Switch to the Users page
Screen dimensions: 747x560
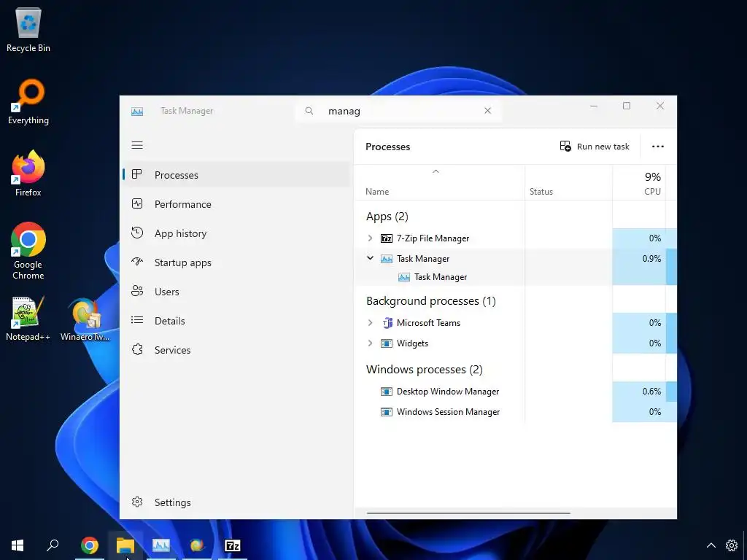click(237, 292)
